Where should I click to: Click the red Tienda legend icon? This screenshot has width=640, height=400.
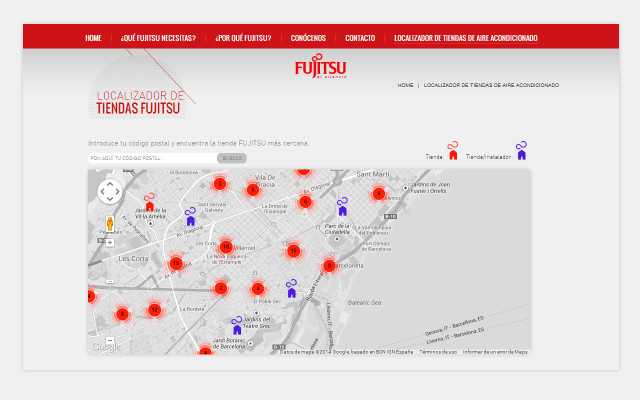point(453,151)
